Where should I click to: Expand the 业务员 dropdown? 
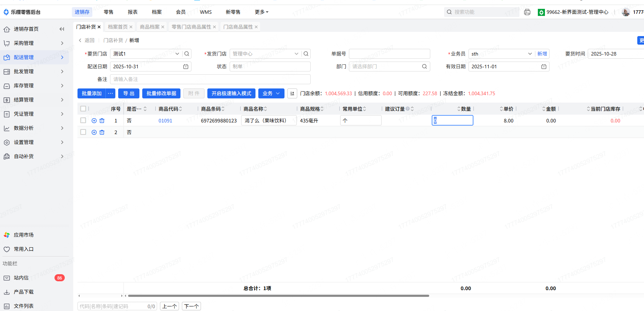530,54
